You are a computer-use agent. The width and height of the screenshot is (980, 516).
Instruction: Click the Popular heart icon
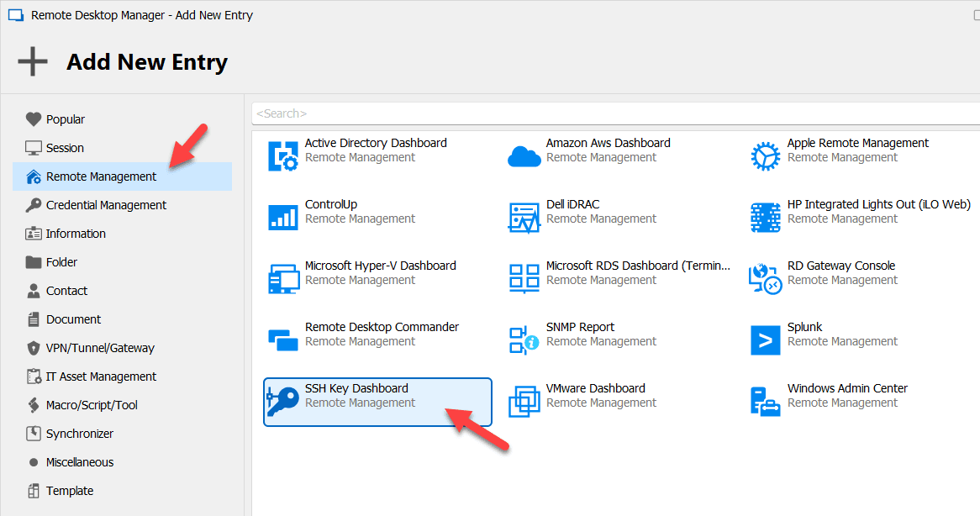[x=33, y=118]
